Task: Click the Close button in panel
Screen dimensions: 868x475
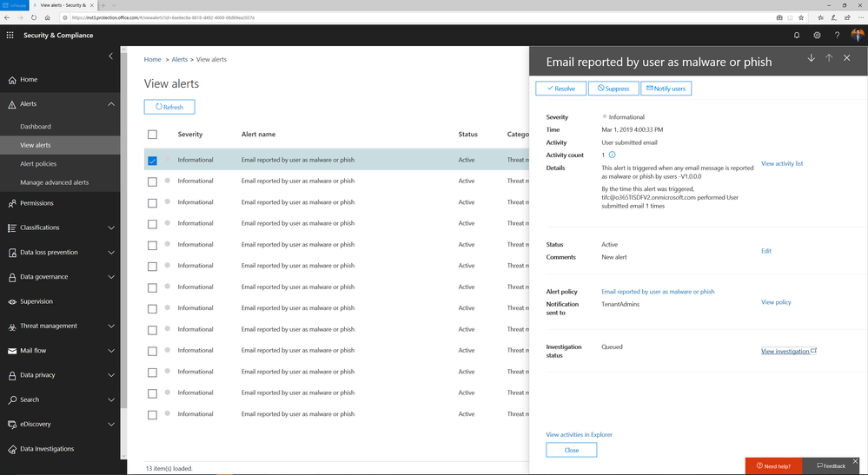Action: coord(572,450)
